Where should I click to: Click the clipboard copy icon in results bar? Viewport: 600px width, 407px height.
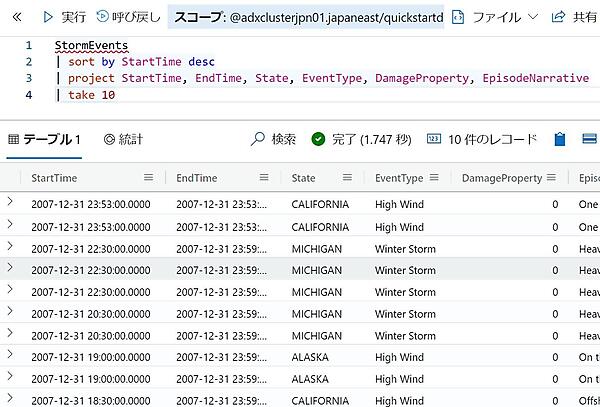(560, 139)
